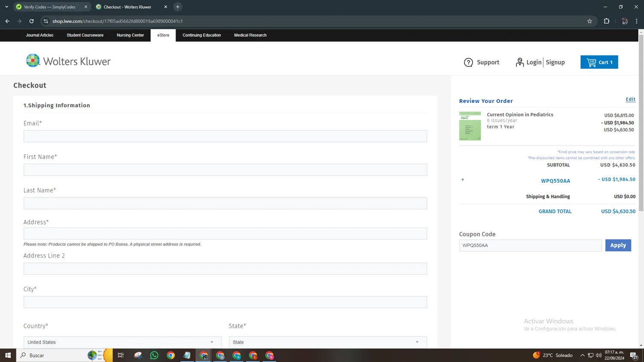Click the Email input field
644x362 pixels.
[225, 136]
